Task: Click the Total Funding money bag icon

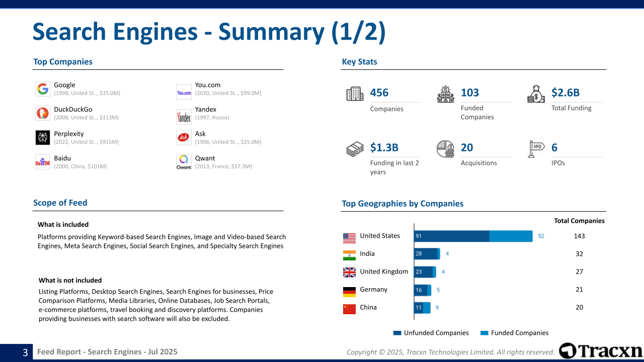Action: 536,94
